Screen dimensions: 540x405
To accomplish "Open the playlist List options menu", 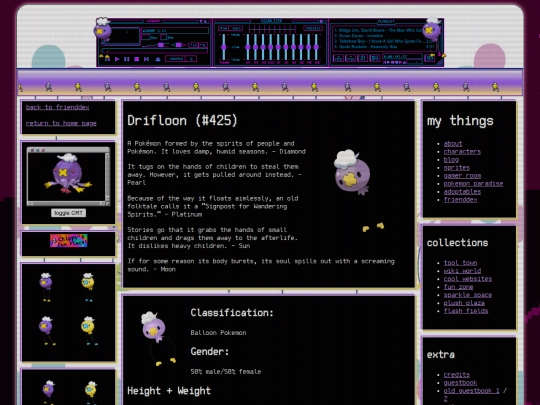I will 429,58.
